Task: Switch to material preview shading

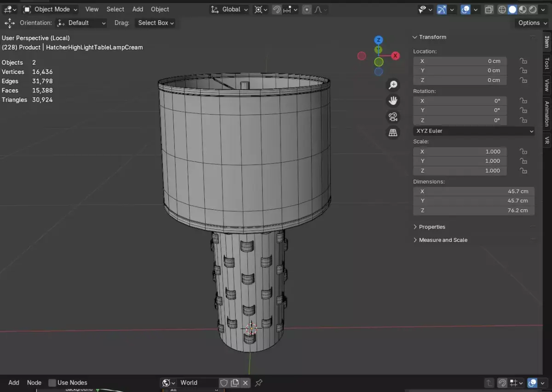Action: tap(523, 9)
